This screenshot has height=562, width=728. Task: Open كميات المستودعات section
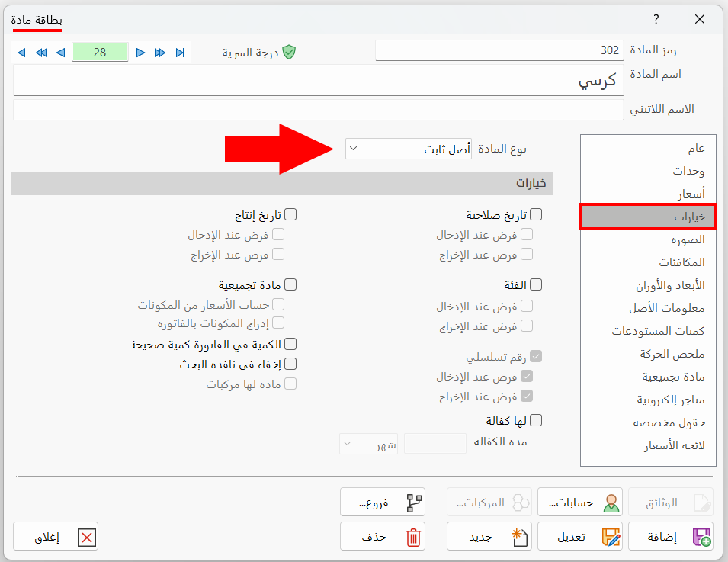648,331
